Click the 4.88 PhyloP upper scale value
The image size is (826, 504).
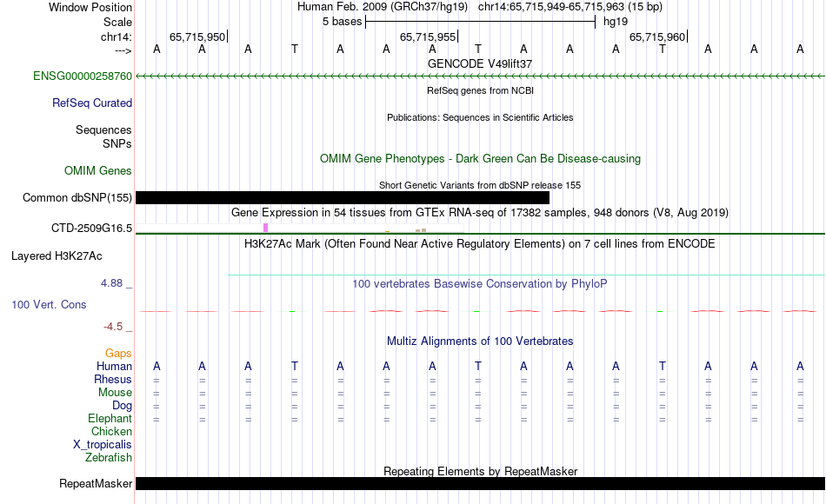111,282
